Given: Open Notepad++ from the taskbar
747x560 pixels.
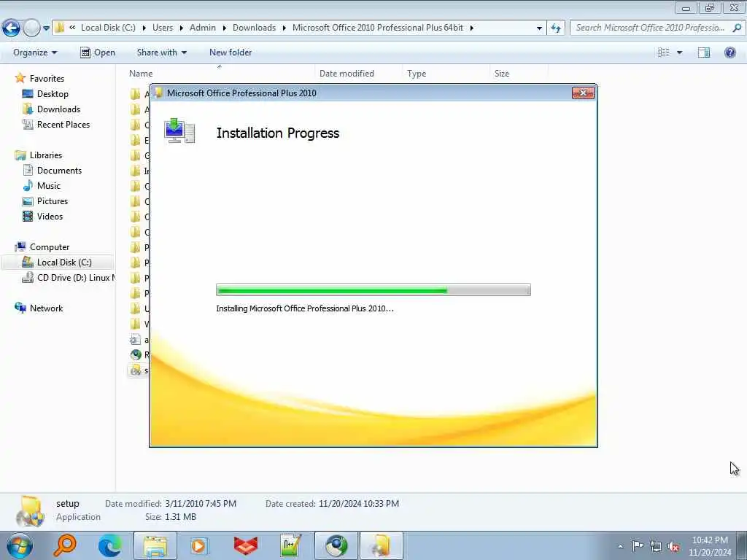Looking at the screenshot, I should pyautogui.click(x=290, y=545).
